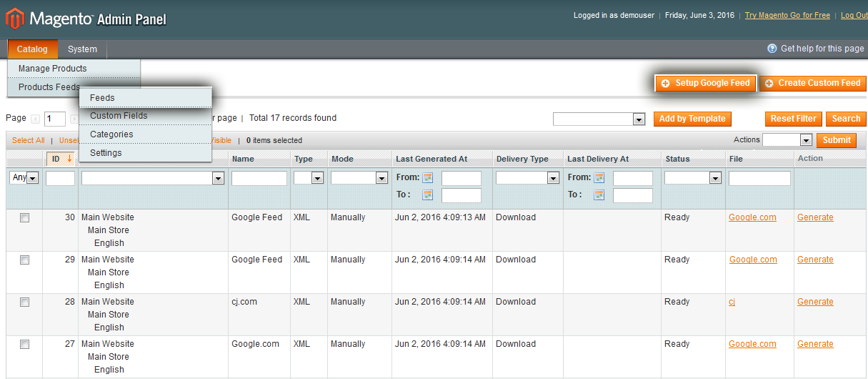The height and width of the screenshot is (379, 868).
Task: Open the Delivery Type filter dropdown
Action: [553, 179]
